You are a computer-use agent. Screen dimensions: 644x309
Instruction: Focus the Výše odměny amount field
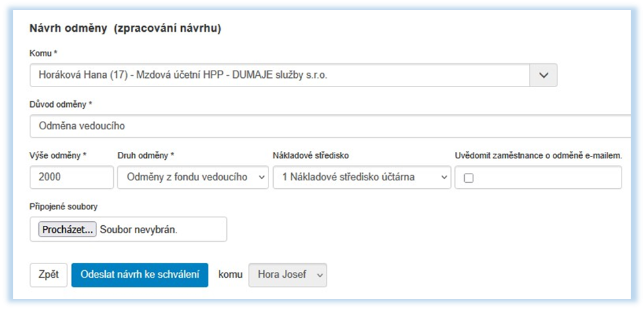72,177
